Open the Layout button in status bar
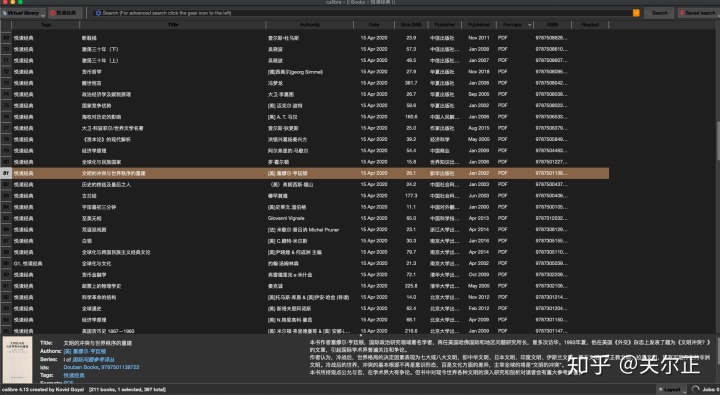This screenshot has height=395, width=720. (671, 389)
